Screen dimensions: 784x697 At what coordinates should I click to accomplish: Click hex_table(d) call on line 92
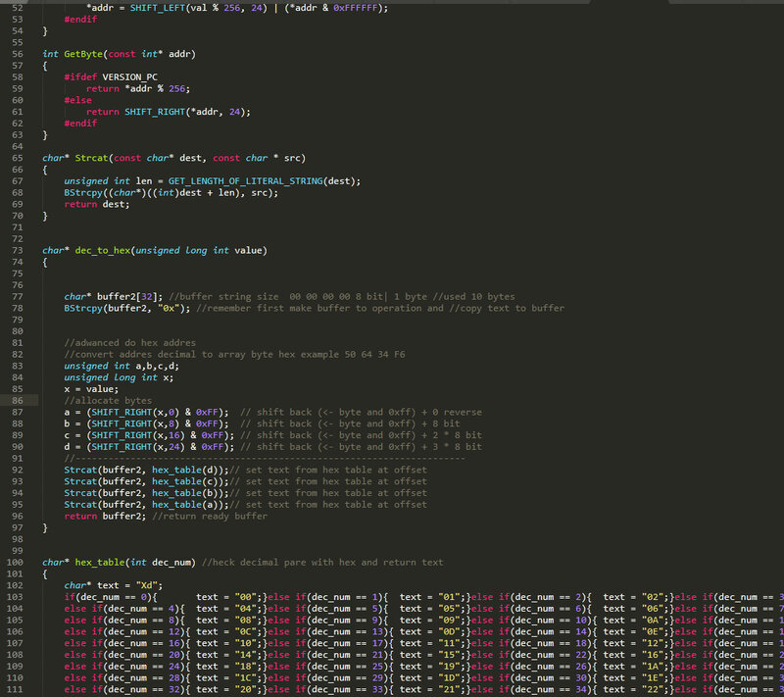(184, 470)
